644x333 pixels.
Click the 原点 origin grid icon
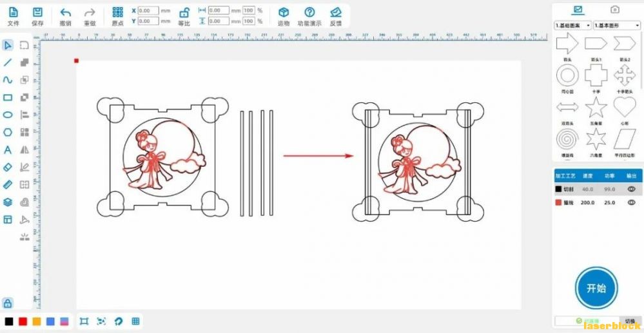[117, 12]
